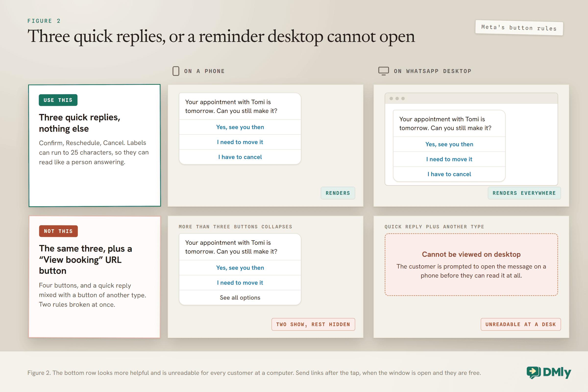Click the 'UNREADABLE AT A DESK' tag
Image resolution: width=588 pixels, height=392 pixels.
pyautogui.click(x=521, y=324)
